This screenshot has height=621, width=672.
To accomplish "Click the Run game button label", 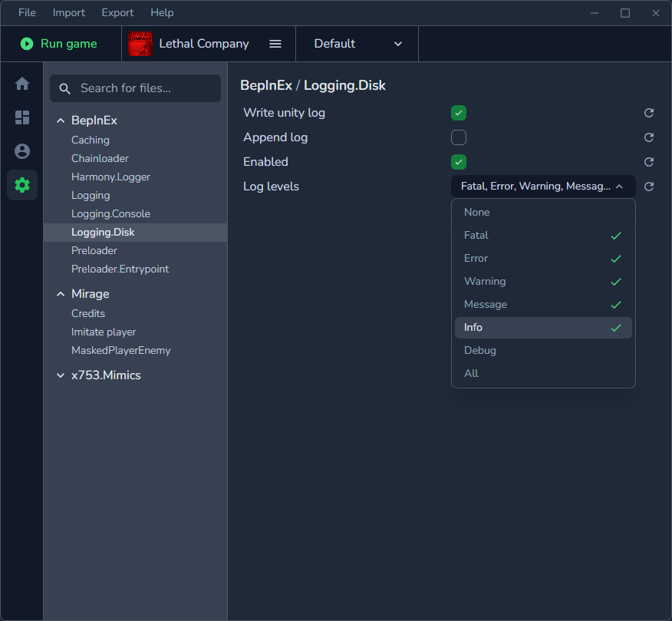I will point(68,44).
